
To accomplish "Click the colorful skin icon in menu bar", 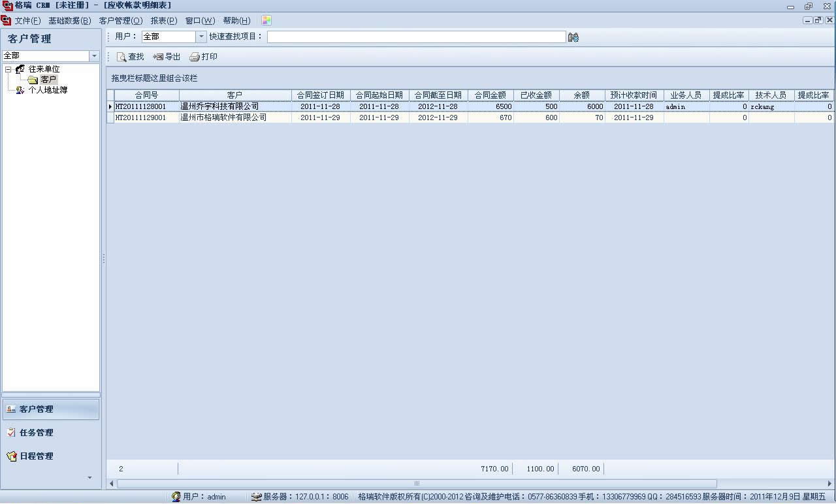I will point(266,21).
